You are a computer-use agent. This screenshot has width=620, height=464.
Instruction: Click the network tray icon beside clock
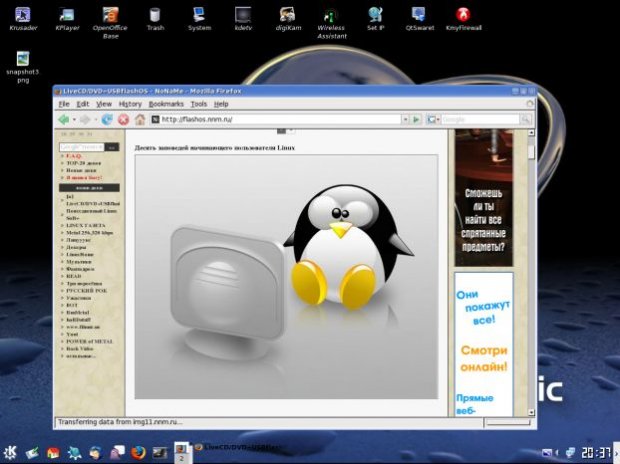click(x=570, y=453)
